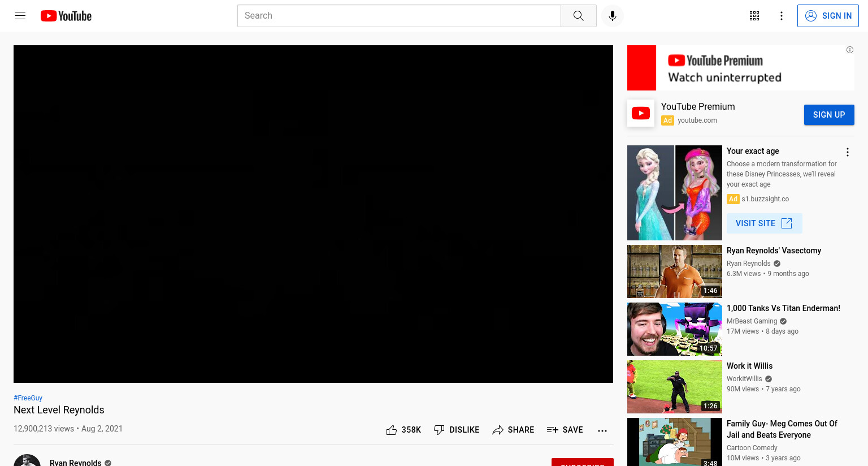Open the Work it Willis video title
This screenshot has height=466, width=868.
click(749, 366)
